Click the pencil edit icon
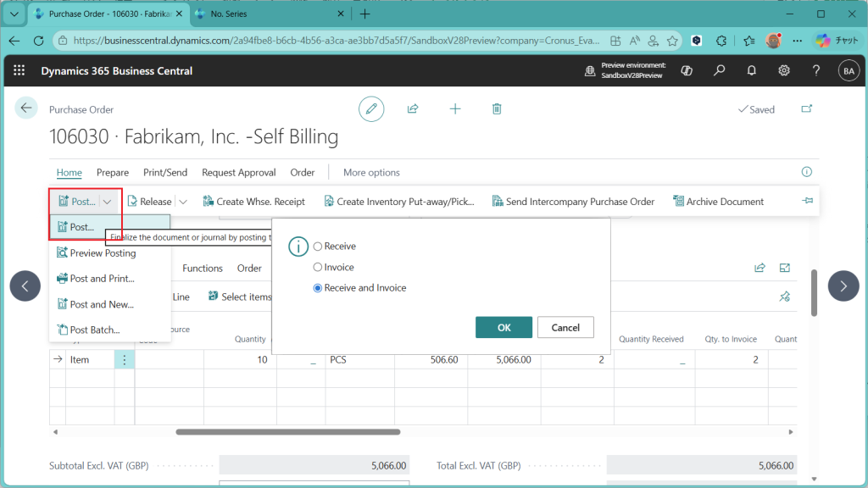 (370, 108)
